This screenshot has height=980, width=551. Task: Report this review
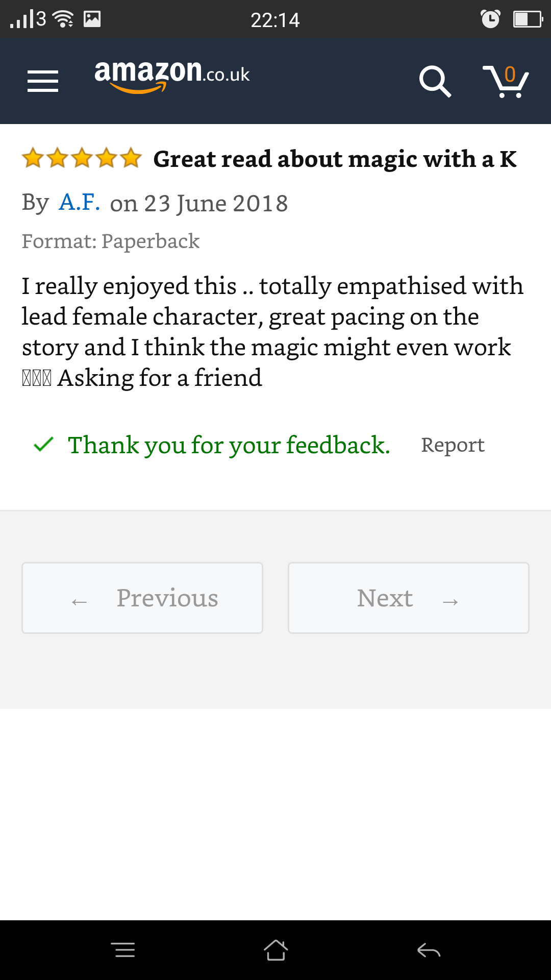point(453,445)
